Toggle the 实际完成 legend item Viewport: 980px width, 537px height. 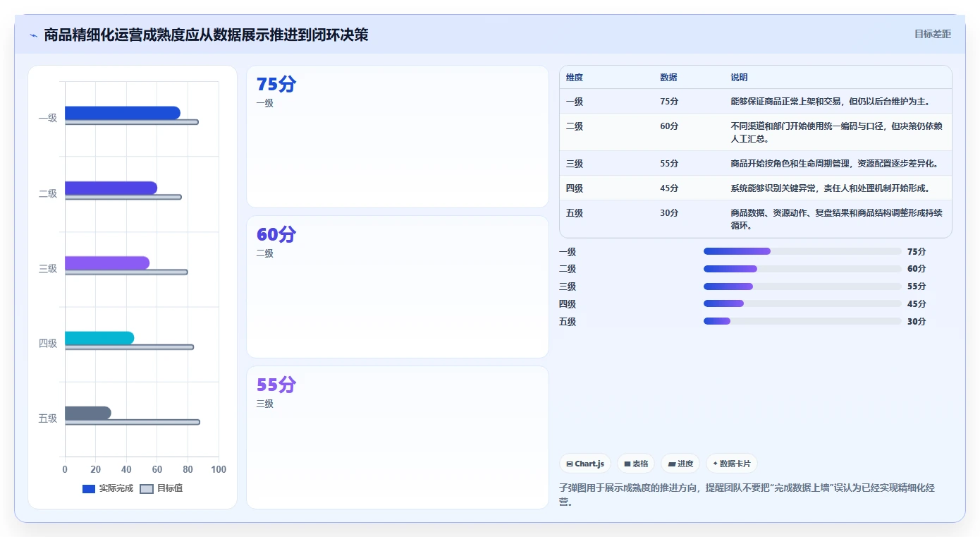coord(108,488)
